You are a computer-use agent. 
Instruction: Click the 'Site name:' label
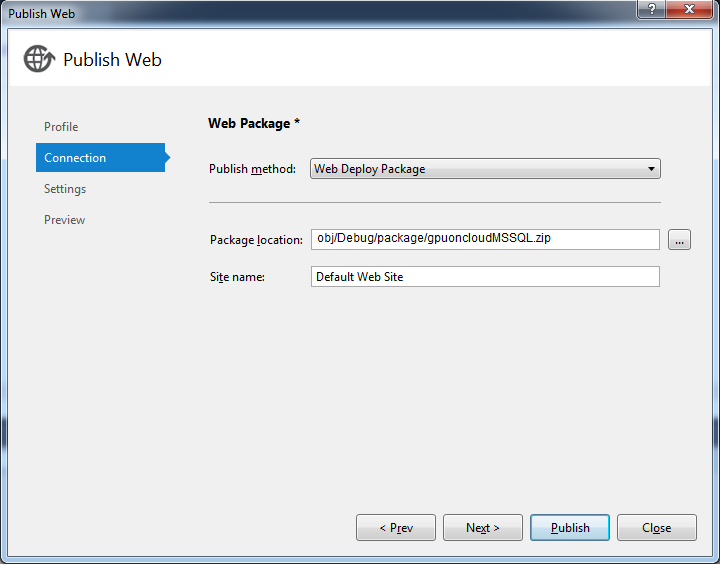[237, 277]
